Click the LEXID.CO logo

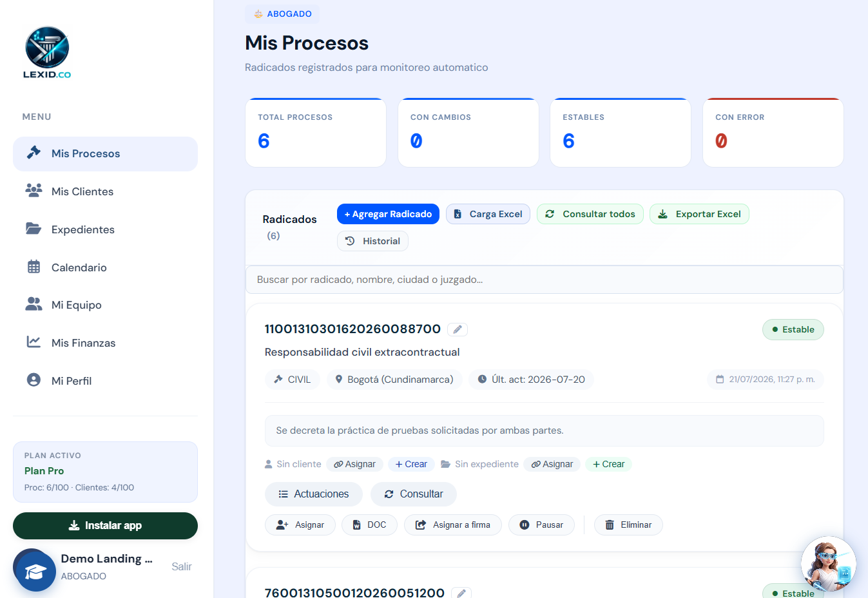tap(47, 53)
